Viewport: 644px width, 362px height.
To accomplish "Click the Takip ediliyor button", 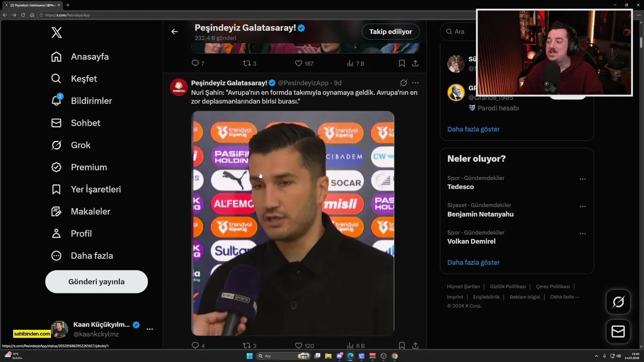I will coord(390,32).
